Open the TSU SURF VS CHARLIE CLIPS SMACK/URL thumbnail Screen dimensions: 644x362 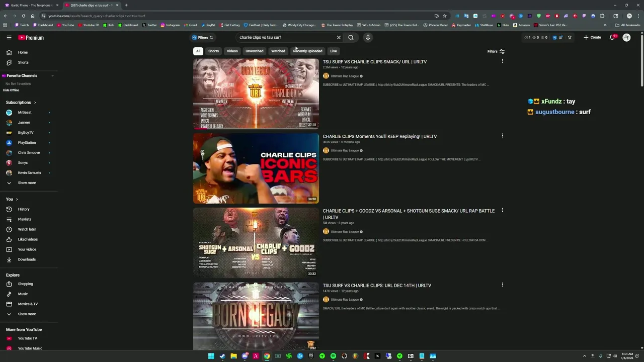(256, 94)
